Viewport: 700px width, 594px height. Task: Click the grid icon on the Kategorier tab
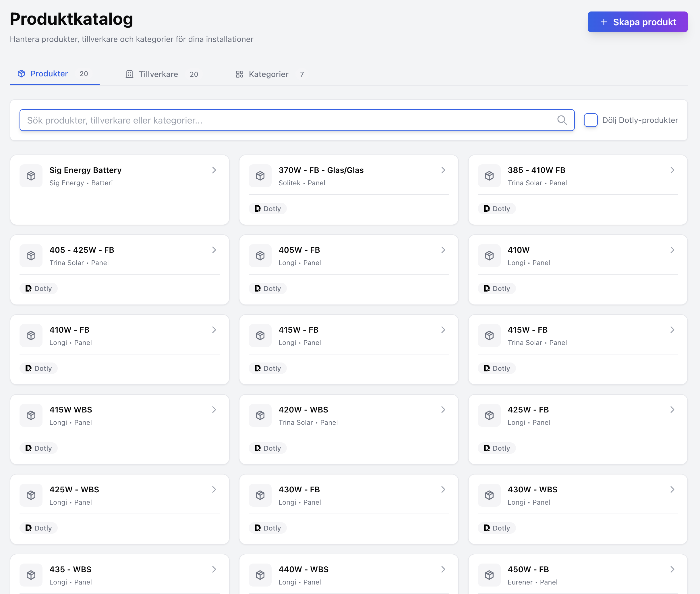pyautogui.click(x=239, y=74)
